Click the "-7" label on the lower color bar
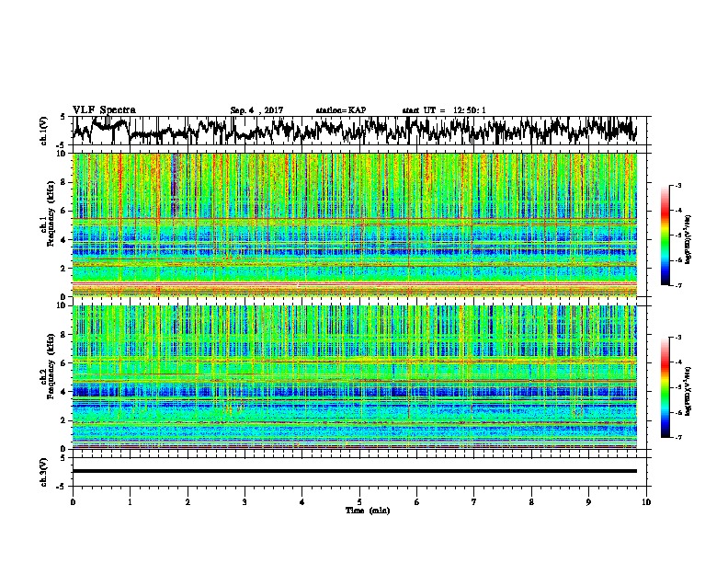Screen dimensions: 728x563 [x=677, y=437]
